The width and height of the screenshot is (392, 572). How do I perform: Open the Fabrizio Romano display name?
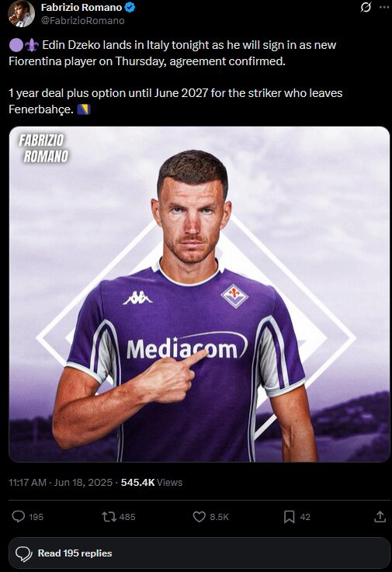pos(82,7)
